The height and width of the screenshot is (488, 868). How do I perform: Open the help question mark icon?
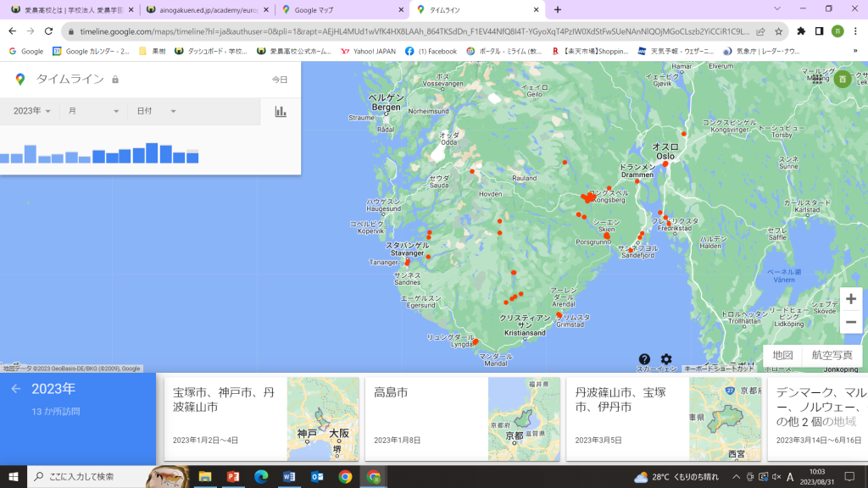click(644, 359)
